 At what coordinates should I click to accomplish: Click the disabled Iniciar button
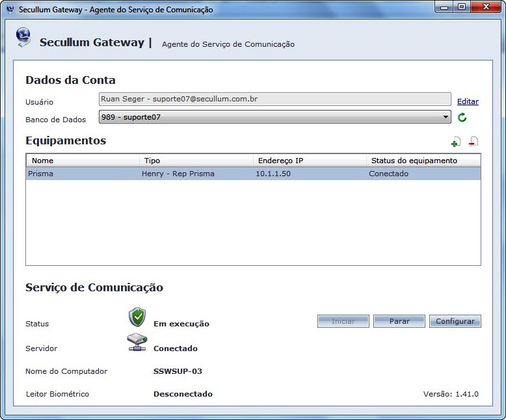tap(343, 321)
